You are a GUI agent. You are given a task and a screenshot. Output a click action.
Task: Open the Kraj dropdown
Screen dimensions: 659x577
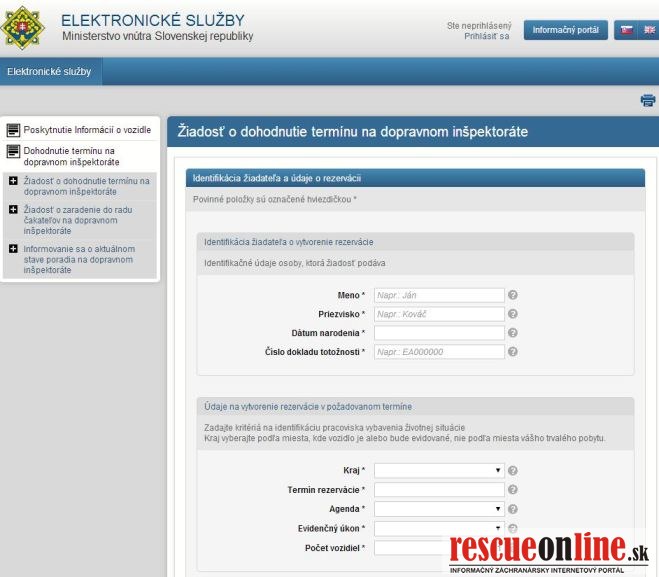(439, 470)
